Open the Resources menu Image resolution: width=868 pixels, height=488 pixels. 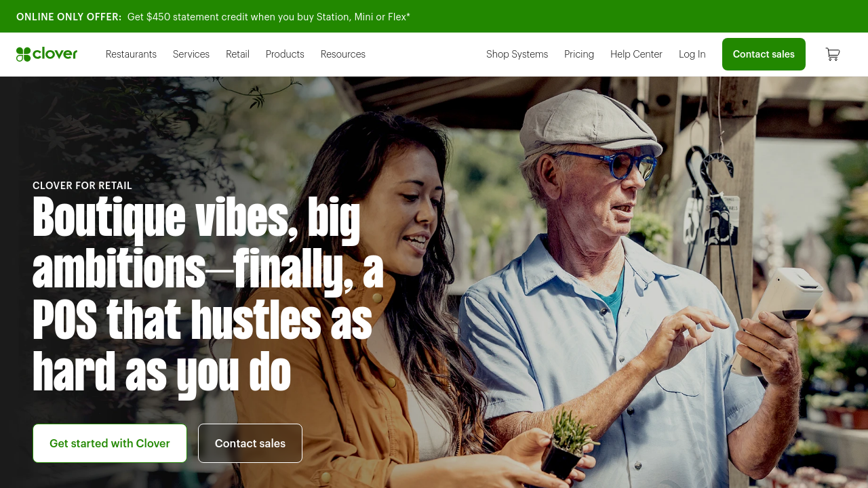(343, 54)
